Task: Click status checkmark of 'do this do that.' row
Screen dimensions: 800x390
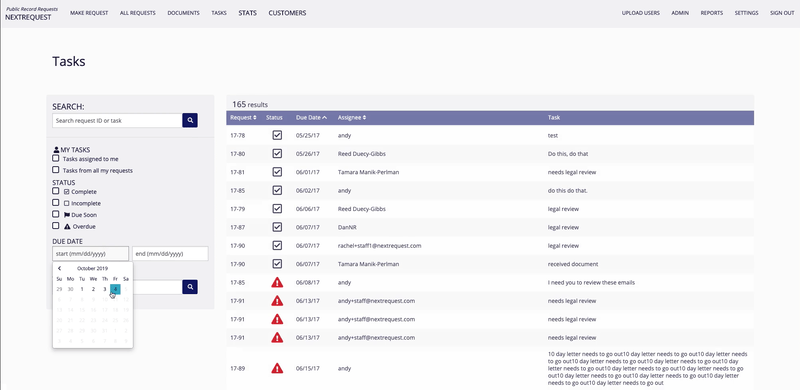Action: point(277,190)
